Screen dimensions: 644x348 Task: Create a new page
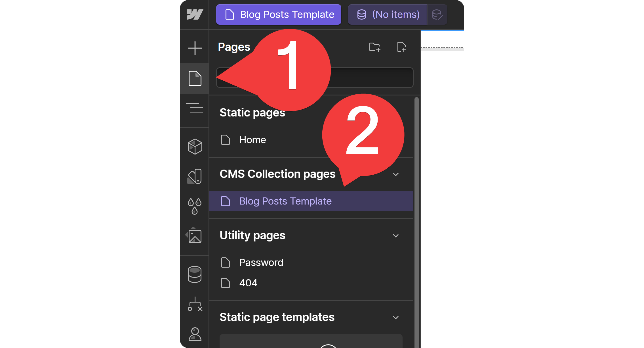pos(402,47)
